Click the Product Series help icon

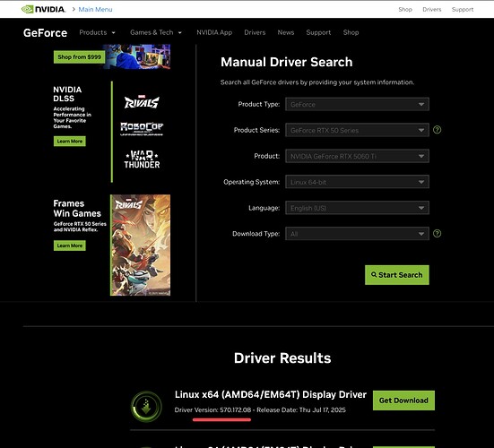(x=437, y=130)
